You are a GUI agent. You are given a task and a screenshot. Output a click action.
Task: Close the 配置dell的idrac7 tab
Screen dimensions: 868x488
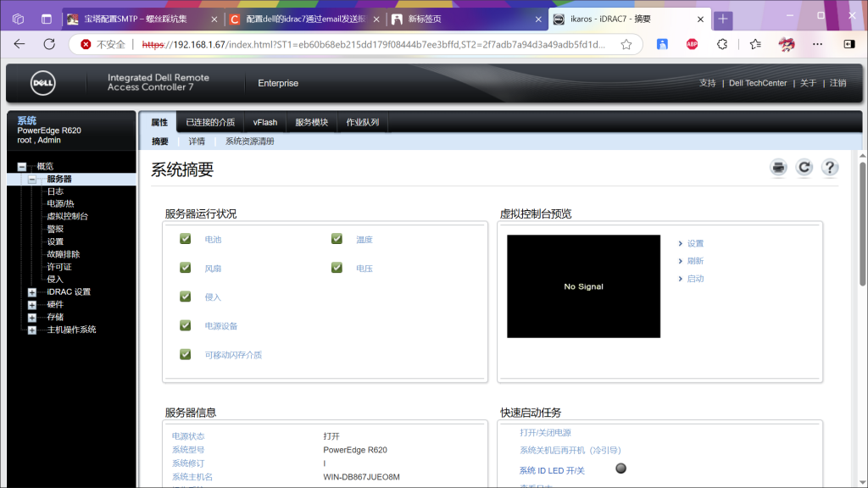(376, 19)
